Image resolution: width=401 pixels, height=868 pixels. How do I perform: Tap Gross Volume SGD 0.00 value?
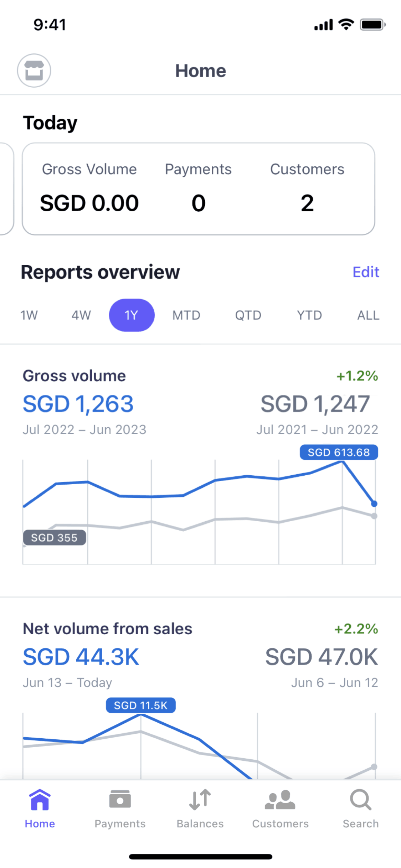pyautogui.click(x=89, y=203)
